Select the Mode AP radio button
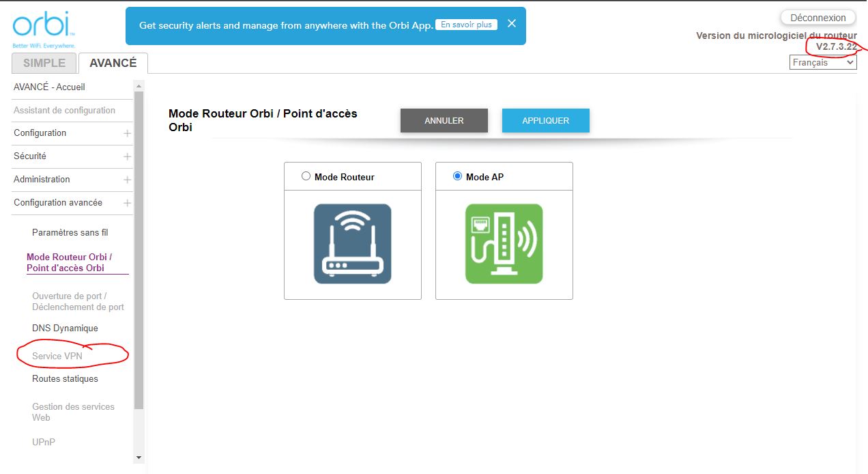The image size is (868, 474). [x=457, y=176]
